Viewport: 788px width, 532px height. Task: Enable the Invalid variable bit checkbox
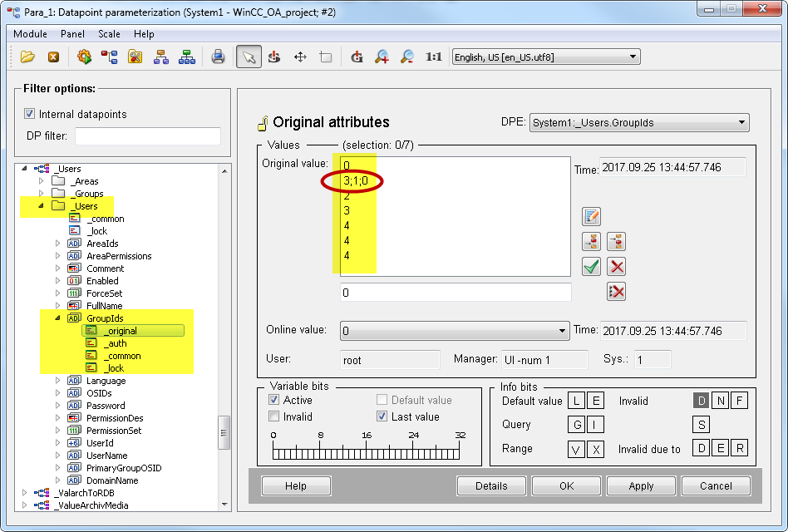pos(274,416)
